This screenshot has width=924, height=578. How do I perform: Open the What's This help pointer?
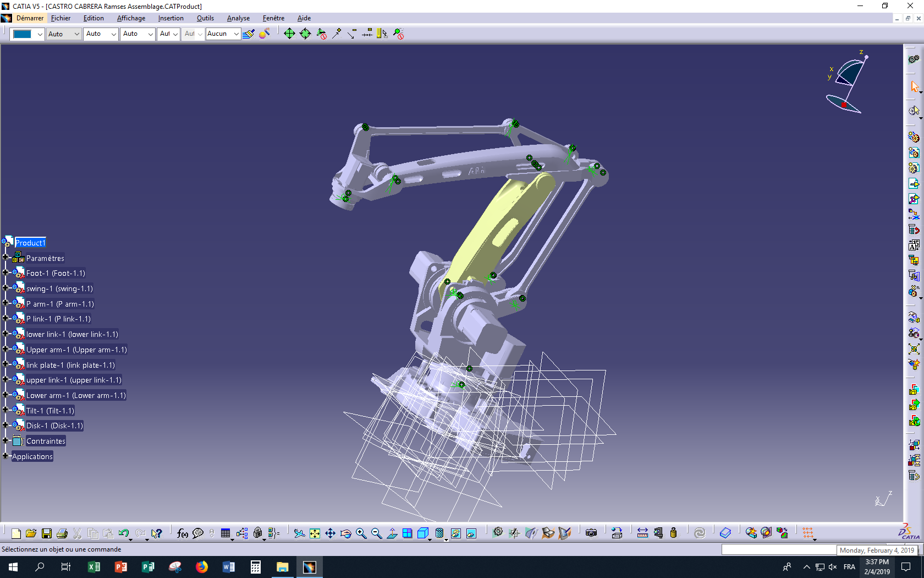point(157,533)
